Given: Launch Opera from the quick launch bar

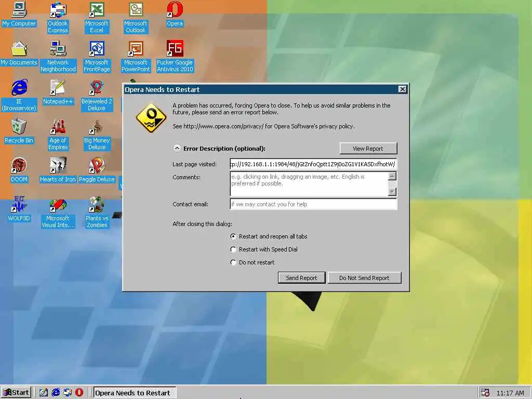Looking at the screenshot, I should (x=79, y=393).
